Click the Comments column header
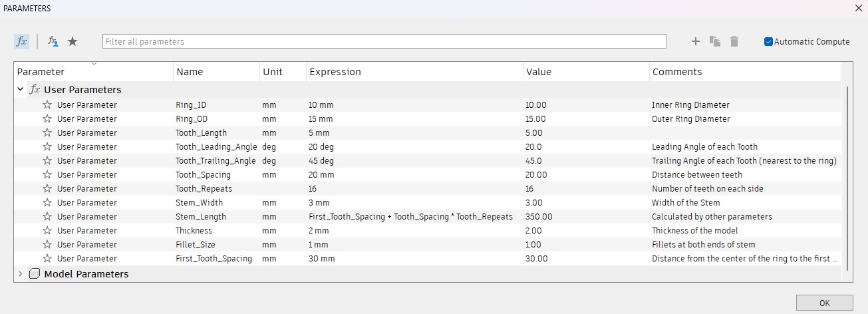The height and width of the screenshot is (314, 868). point(745,72)
